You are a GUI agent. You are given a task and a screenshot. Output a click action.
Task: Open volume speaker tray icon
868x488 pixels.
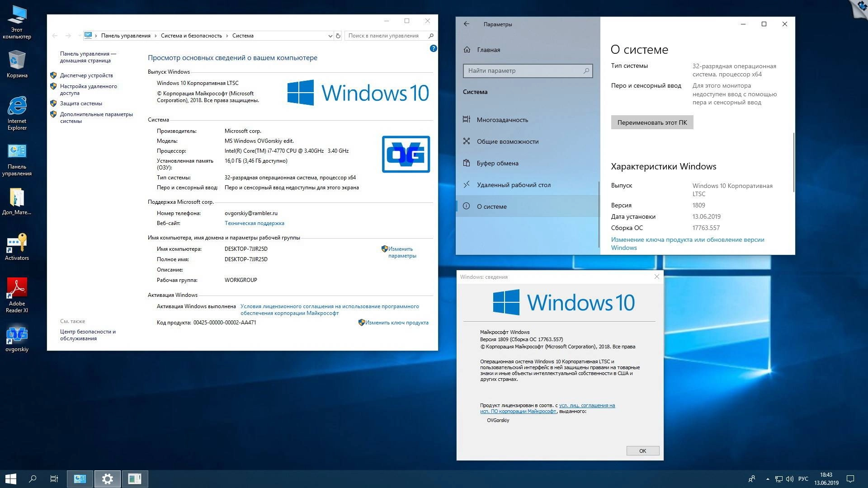click(790, 479)
